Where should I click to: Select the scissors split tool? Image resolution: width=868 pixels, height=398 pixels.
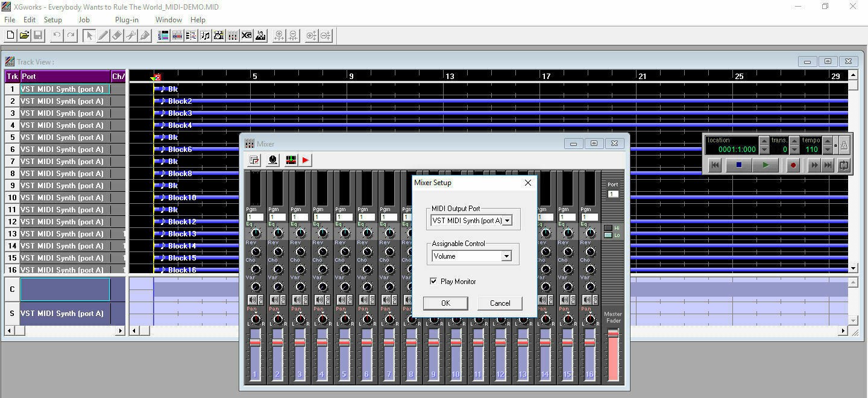[131, 36]
